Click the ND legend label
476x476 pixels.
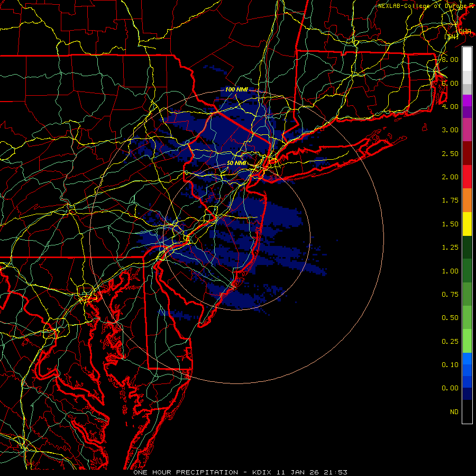point(454,412)
